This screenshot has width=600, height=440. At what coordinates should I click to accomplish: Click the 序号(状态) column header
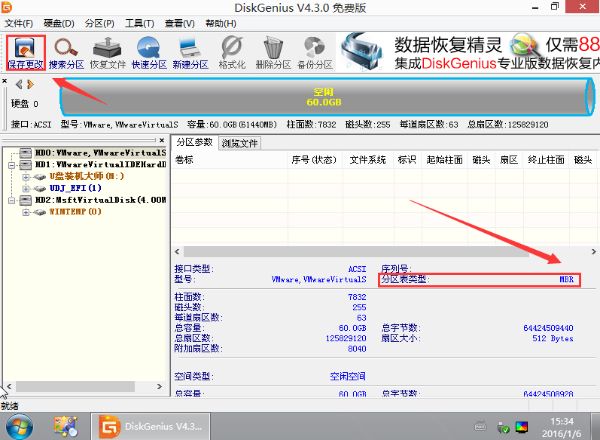pos(314,160)
